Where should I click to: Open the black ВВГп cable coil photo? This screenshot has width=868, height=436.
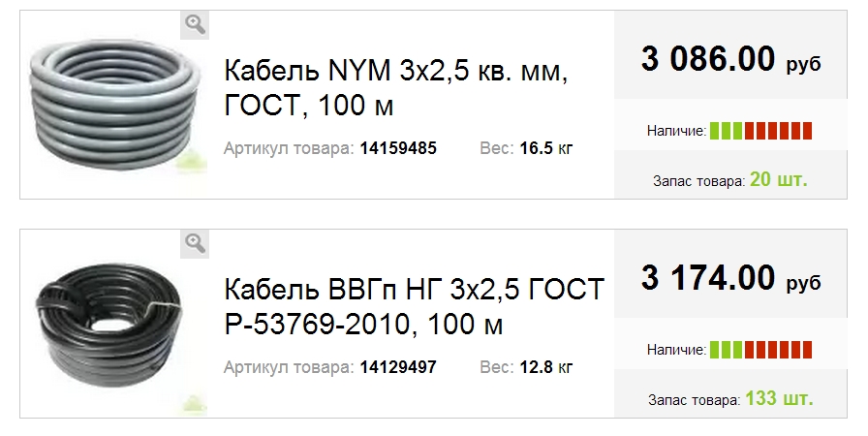pyautogui.click(x=108, y=320)
